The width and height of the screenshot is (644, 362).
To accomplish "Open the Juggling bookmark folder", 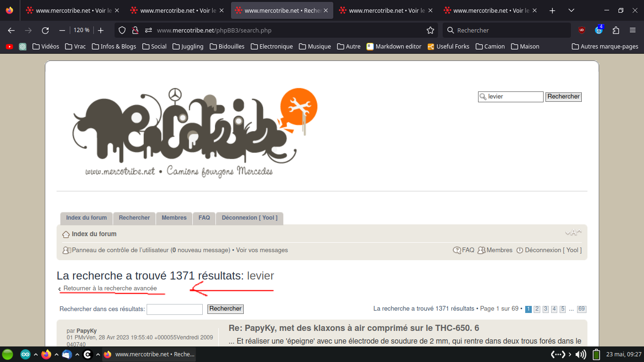I will (x=188, y=46).
